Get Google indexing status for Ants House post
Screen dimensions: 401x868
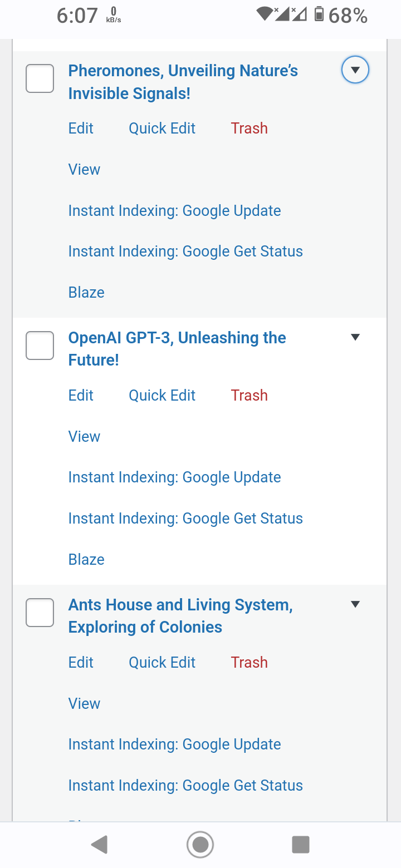pyautogui.click(x=185, y=786)
